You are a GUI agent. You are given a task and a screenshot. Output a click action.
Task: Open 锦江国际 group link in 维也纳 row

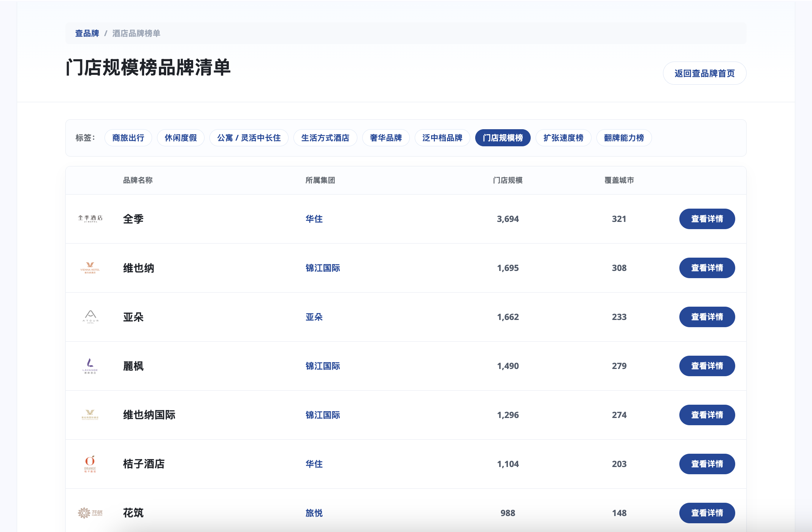(x=323, y=268)
